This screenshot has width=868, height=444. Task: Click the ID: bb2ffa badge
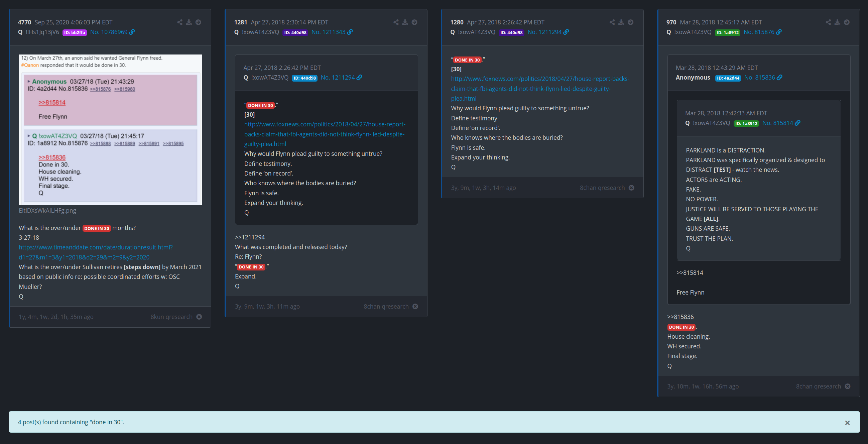point(75,33)
